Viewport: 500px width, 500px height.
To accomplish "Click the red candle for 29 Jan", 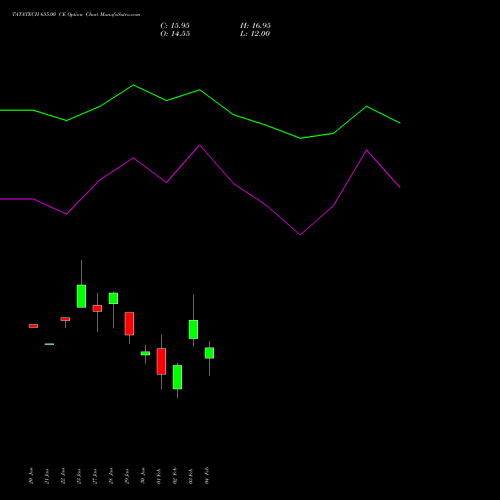I will click(129, 324).
